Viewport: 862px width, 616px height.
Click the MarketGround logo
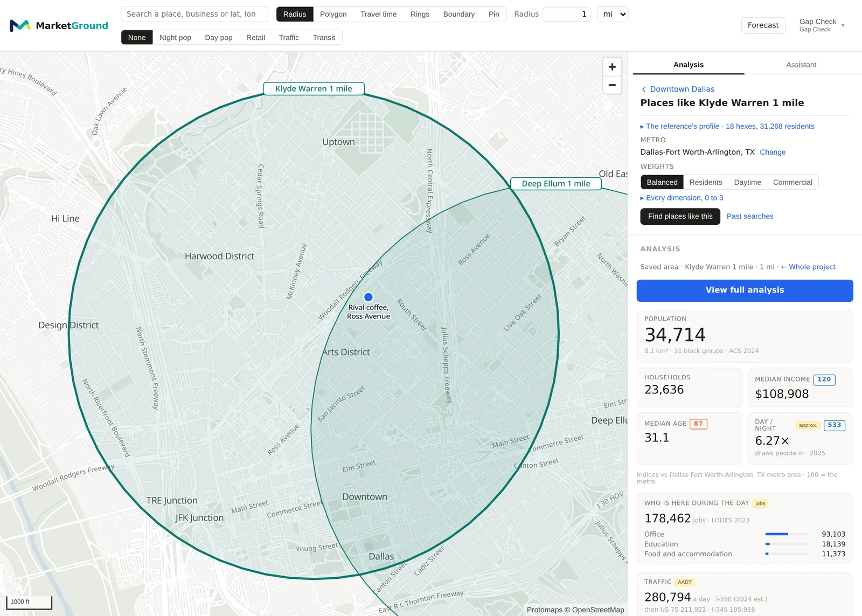coord(59,25)
